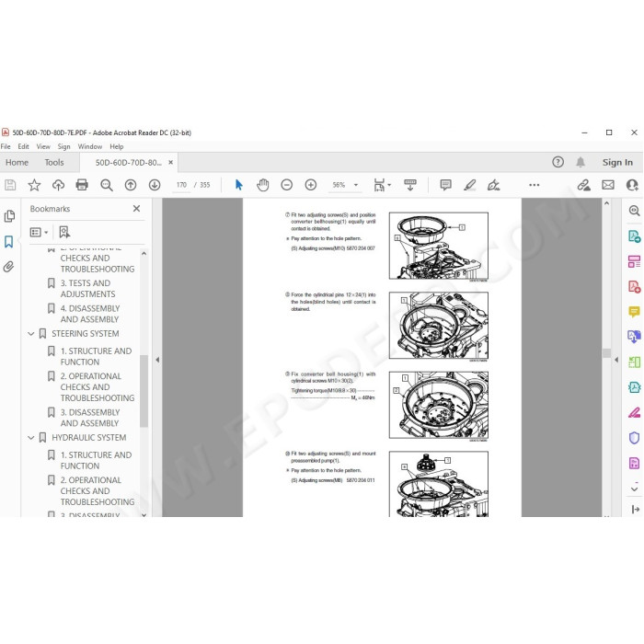
Task: Open the Export PDF tool in right pane
Action: [634, 236]
